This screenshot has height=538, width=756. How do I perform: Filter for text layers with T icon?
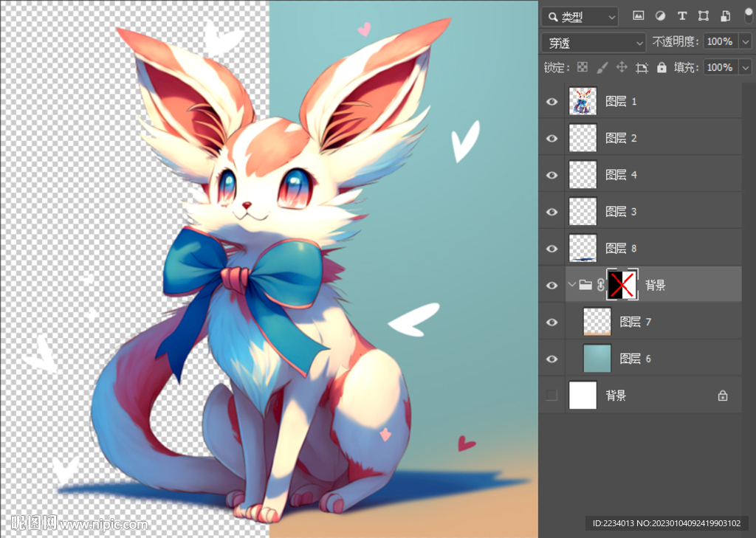(681, 15)
